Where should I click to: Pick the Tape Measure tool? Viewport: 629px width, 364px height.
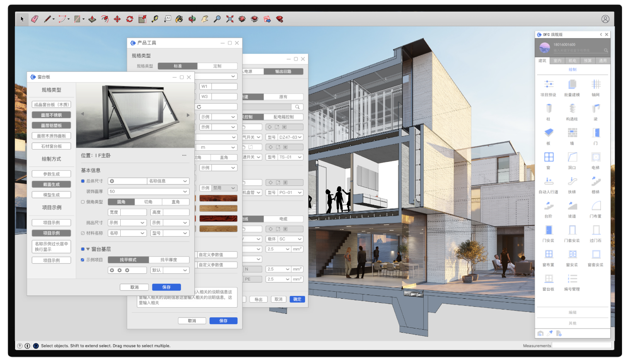(155, 19)
